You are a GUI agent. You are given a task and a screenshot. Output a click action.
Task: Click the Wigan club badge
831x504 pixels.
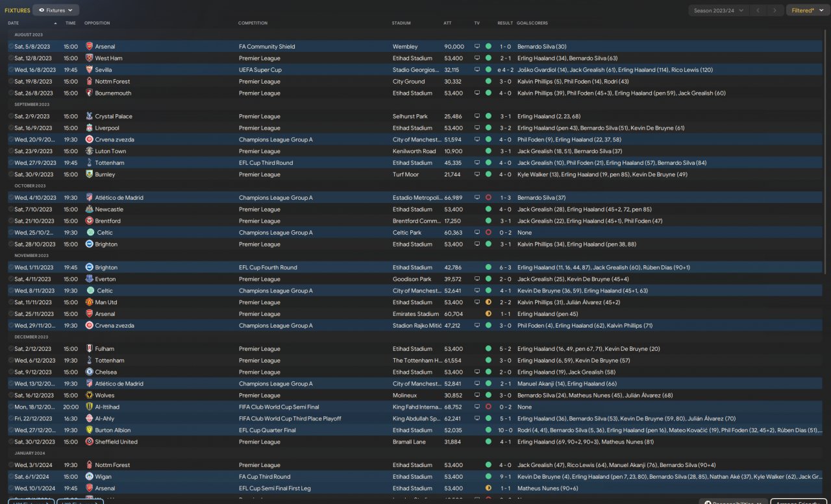point(89,477)
